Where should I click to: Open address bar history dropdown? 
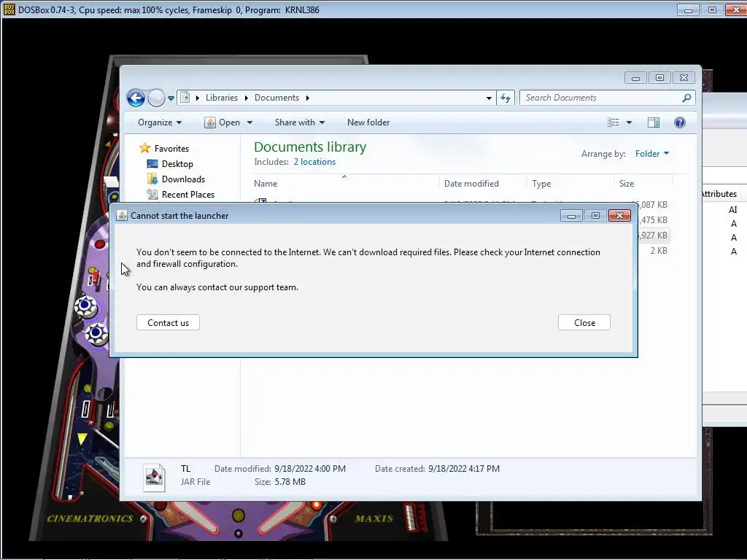(489, 98)
